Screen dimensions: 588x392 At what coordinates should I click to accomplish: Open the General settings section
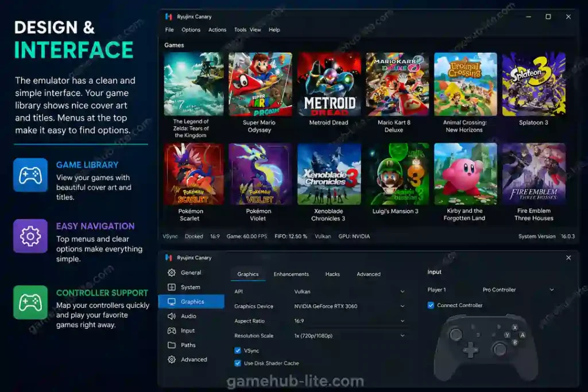191,273
